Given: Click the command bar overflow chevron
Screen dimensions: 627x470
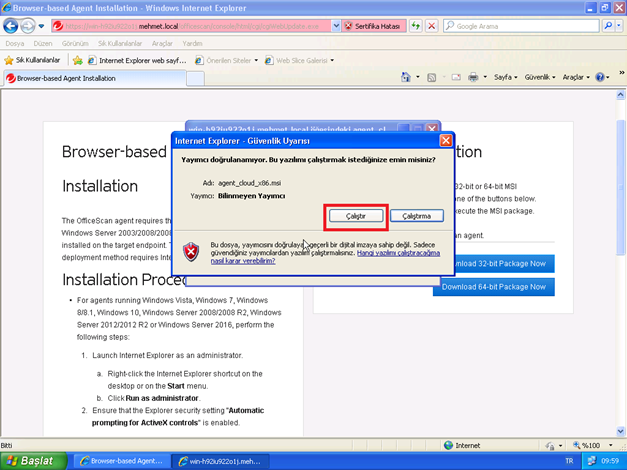Looking at the screenshot, I should pos(622,73).
